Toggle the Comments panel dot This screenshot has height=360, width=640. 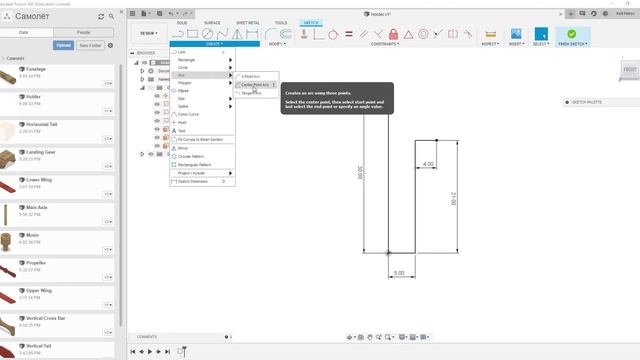227,337
